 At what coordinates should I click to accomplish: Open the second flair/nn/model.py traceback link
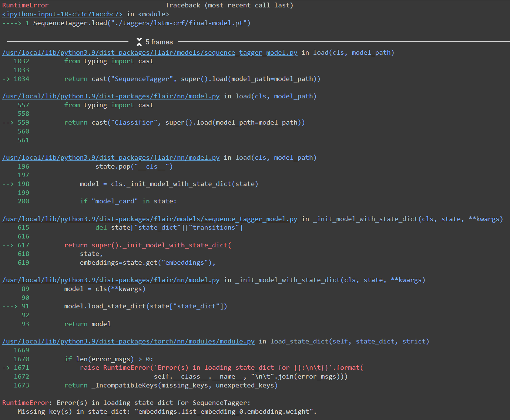(111, 157)
